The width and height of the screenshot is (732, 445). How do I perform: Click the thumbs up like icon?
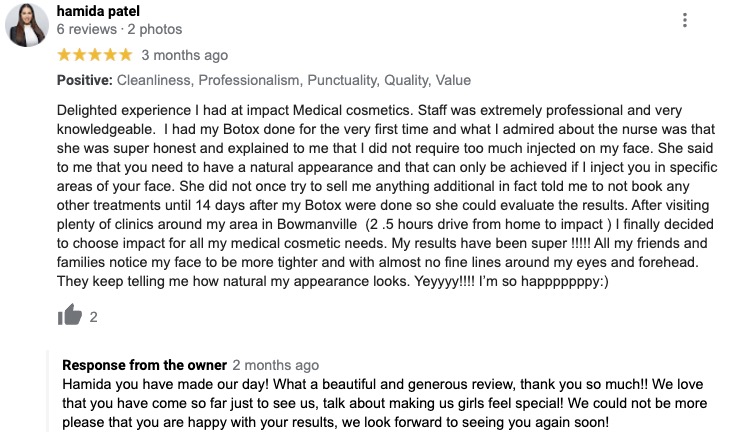(70, 316)
